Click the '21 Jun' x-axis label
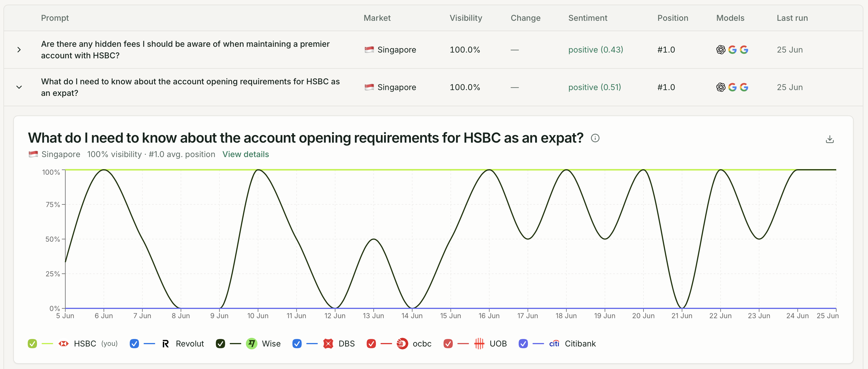The height and width of the screenshot is (369, 868). click(682, 316)
